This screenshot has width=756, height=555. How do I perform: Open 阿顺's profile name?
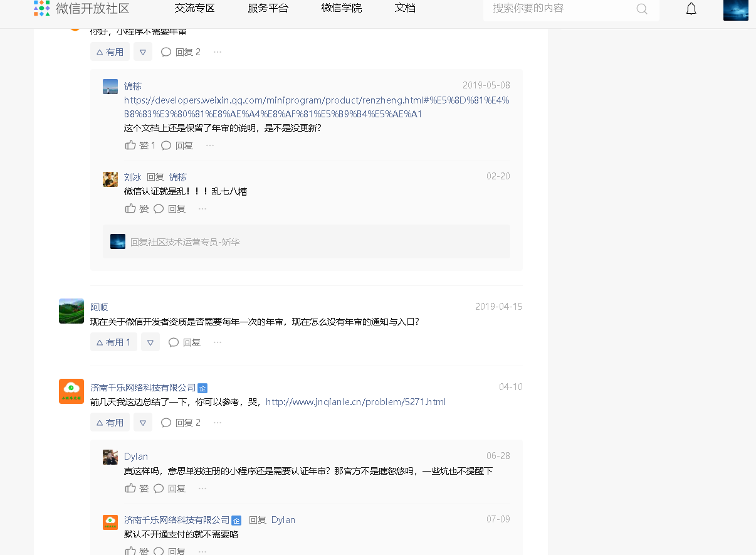pyautogui.click(x=99, y=307)
